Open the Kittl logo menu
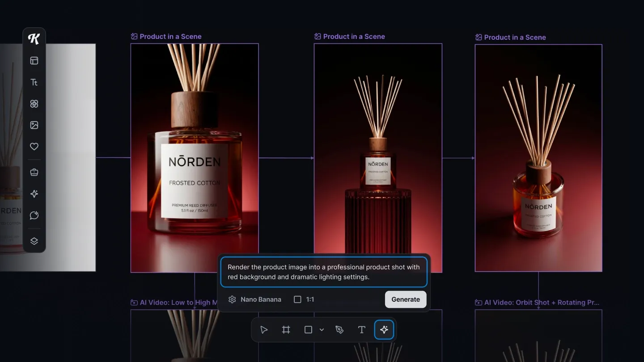 tap(34, 39)
